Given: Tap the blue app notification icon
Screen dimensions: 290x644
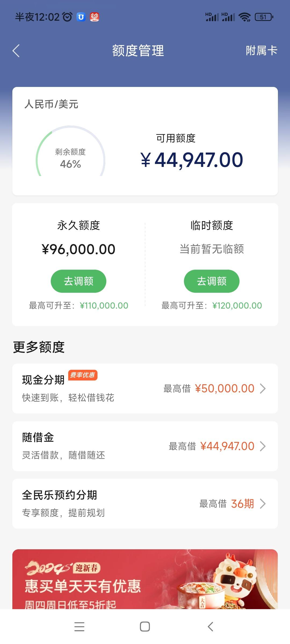Looking at the screenshot, I should pos(81,17).
